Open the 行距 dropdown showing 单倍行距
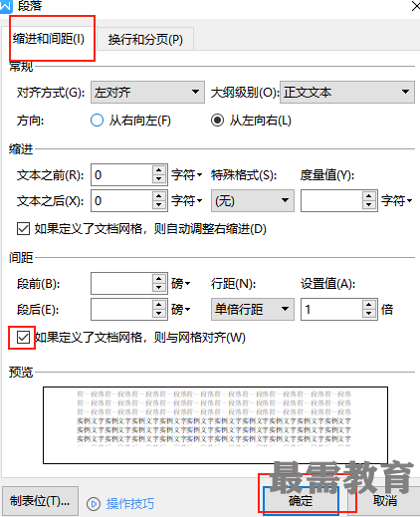Image resolution: width=420 pixels, height=517 pixels. [253, 309]
